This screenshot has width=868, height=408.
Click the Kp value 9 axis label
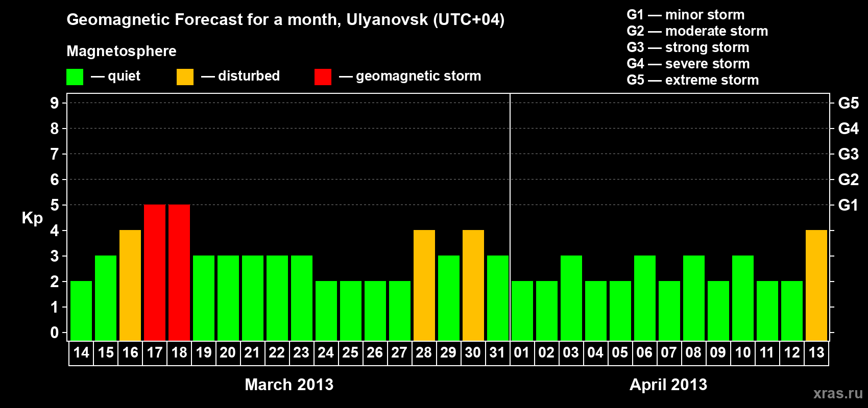(x=55, y=103)
